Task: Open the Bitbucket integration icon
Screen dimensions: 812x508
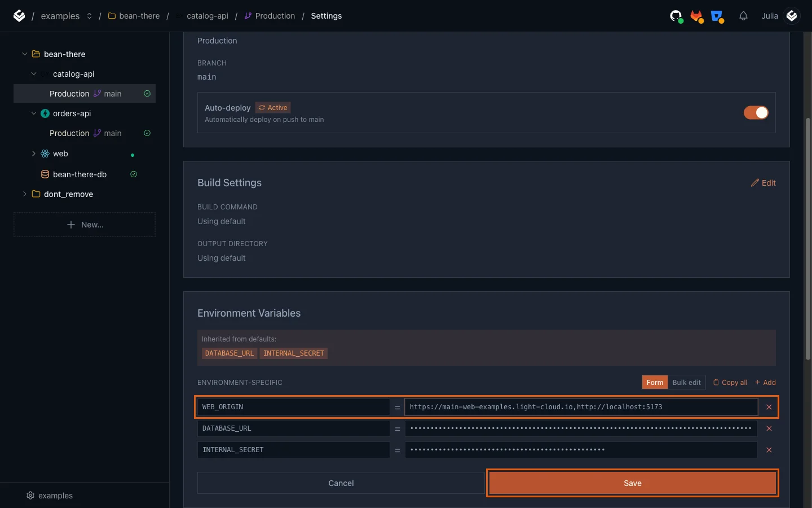Action: pyautogui.click(x=717, y=16)
